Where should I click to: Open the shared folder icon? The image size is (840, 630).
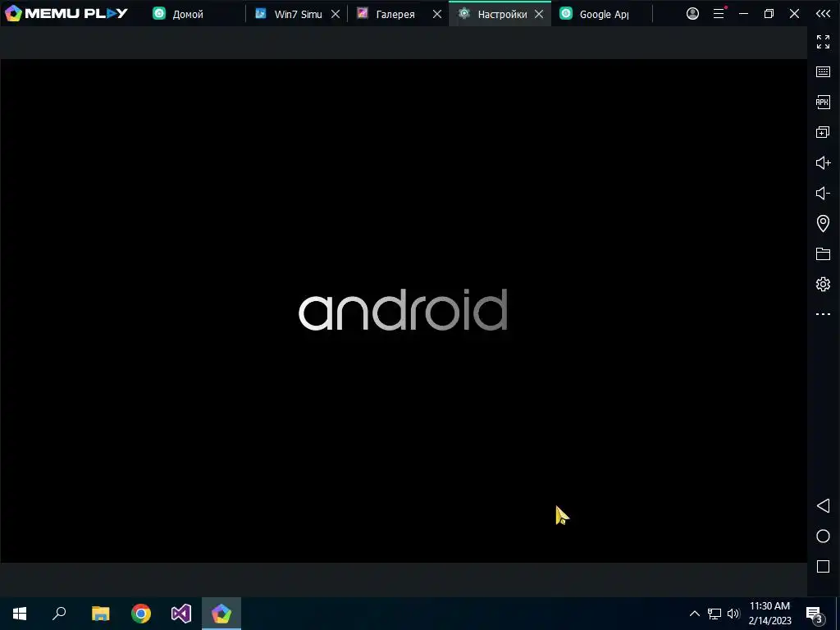[x=823, y=253]
